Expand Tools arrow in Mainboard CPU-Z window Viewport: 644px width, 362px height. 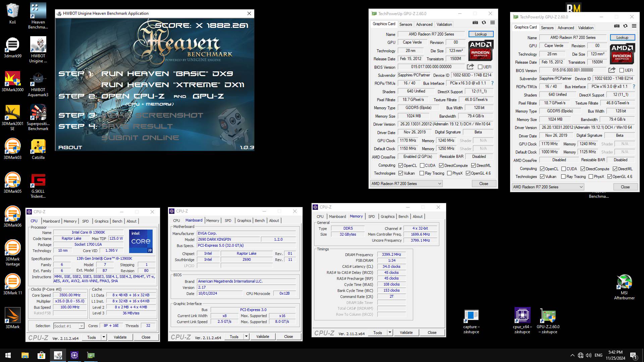(x=246, y=337)
